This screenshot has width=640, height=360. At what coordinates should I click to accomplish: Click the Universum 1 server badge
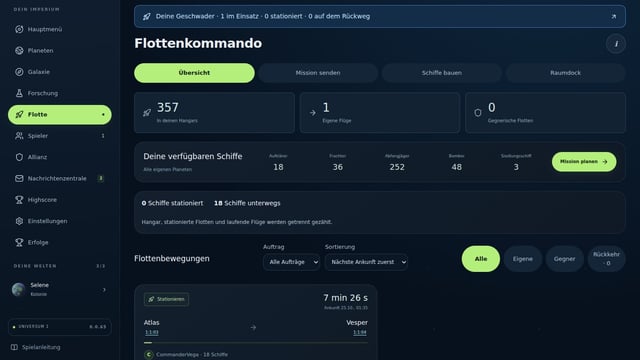click(x=60, y=327)
